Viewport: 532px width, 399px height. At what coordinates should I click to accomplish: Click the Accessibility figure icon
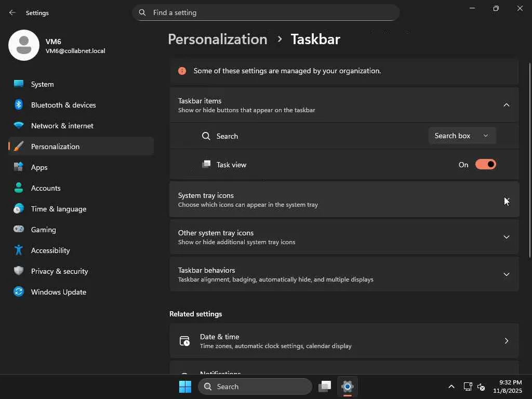tap(19, 250)
